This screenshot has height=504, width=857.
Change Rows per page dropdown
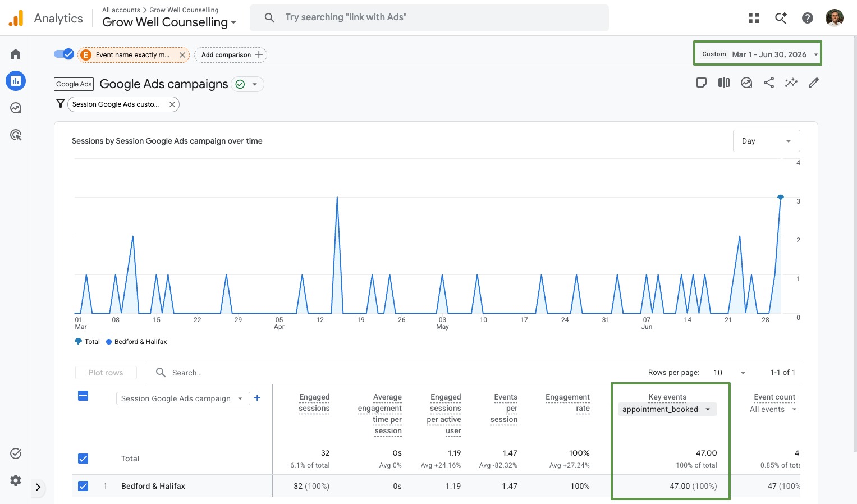729,373
